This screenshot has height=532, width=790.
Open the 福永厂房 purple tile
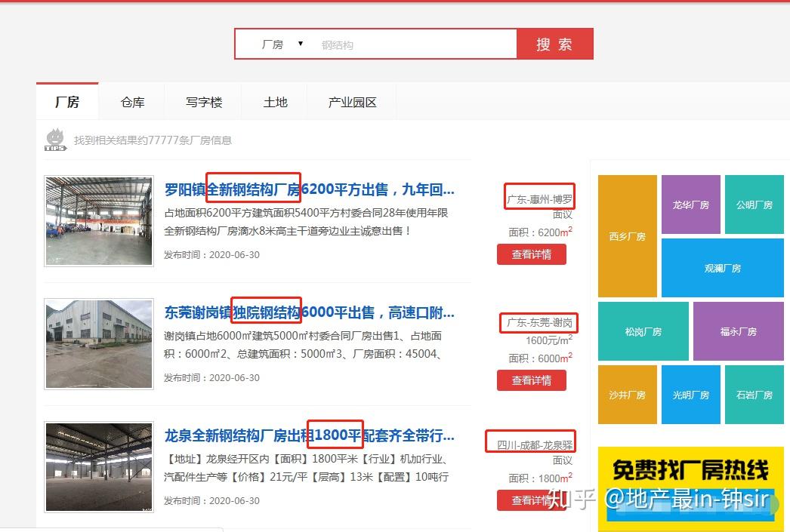(738, 331)
